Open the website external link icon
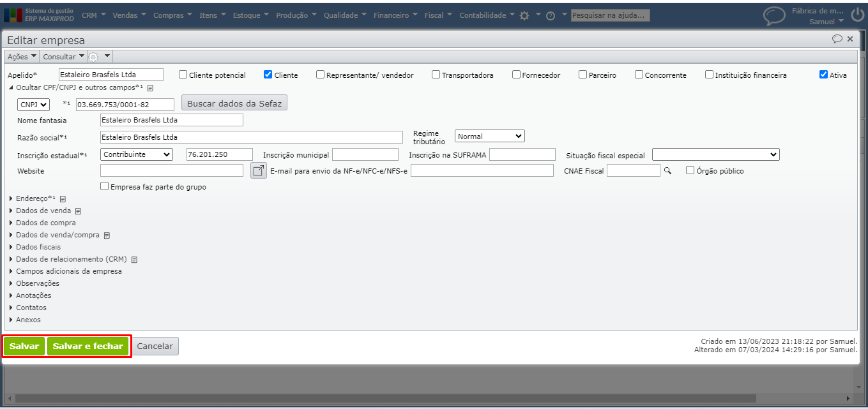 [258, 170]
